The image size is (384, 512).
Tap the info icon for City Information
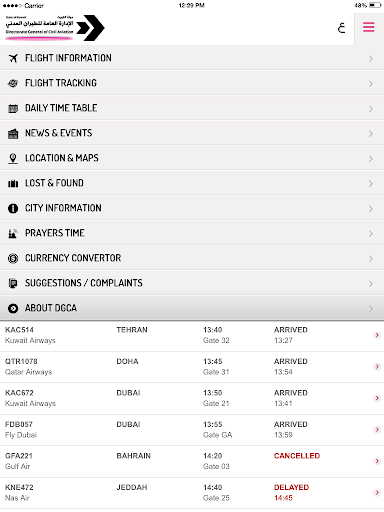click(13, 208)
